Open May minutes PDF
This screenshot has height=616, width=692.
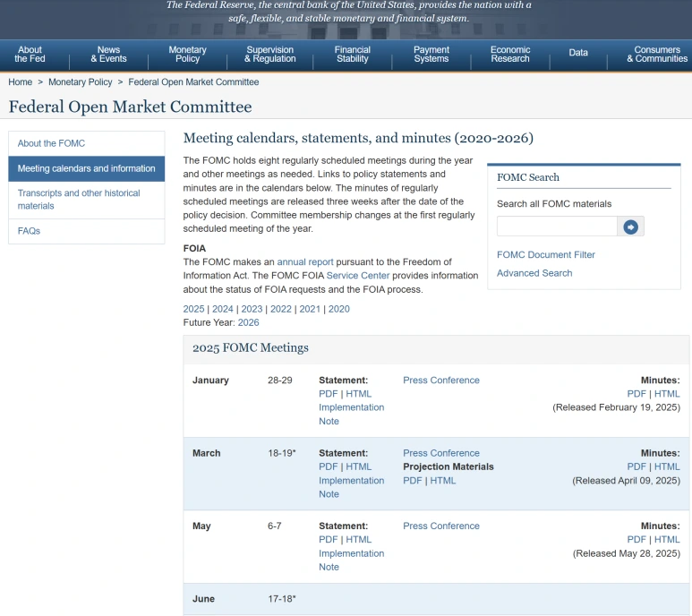point(636,539)
